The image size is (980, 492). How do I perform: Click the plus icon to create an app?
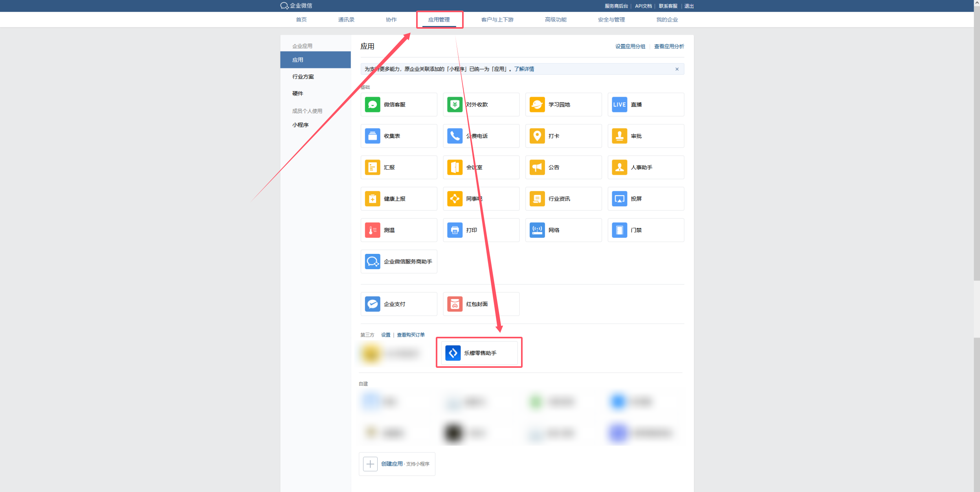[370, 464]
